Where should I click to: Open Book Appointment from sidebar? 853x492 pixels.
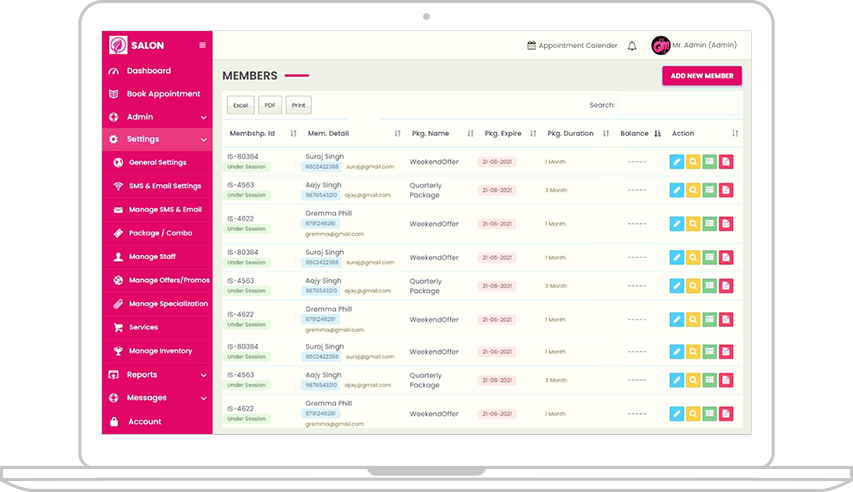point(162,94)
